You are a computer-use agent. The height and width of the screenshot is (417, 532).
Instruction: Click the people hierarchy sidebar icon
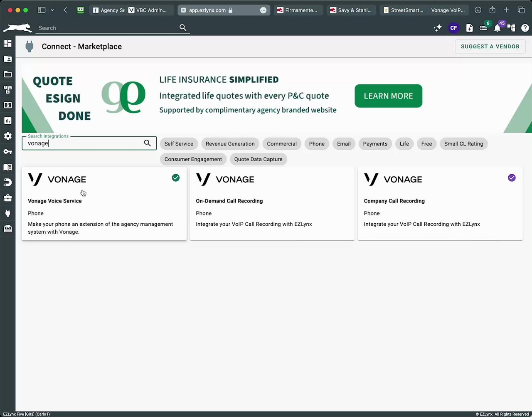[7, 90]
